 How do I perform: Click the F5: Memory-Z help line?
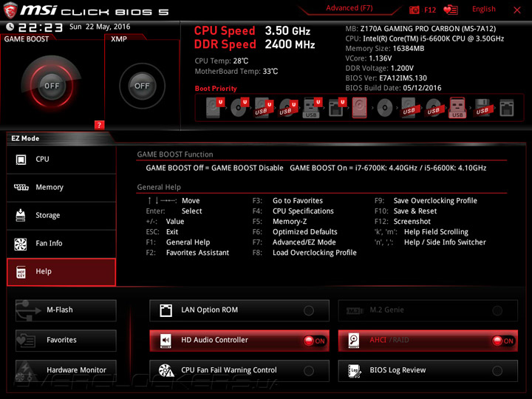(279, 222)
